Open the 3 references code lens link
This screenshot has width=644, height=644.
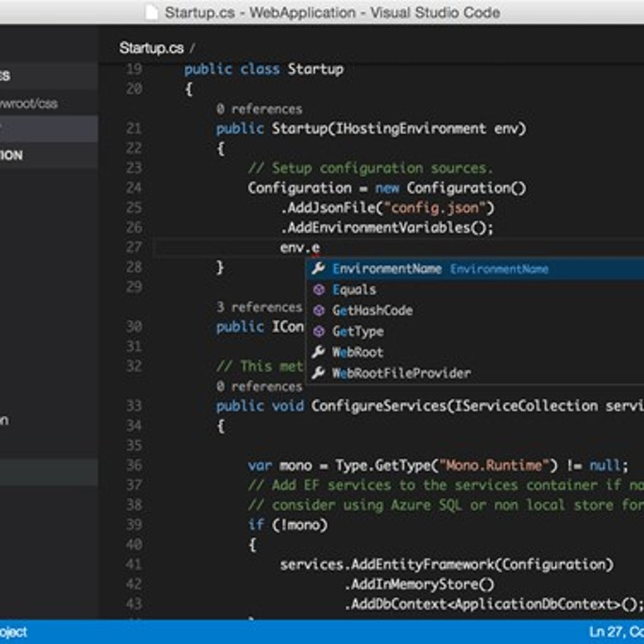point(259,307)
